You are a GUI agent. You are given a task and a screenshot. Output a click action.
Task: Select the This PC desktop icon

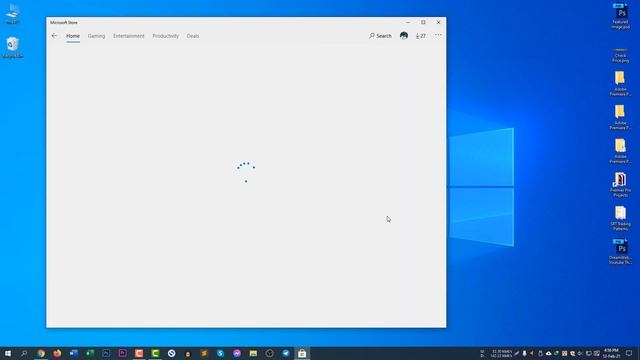13,14
